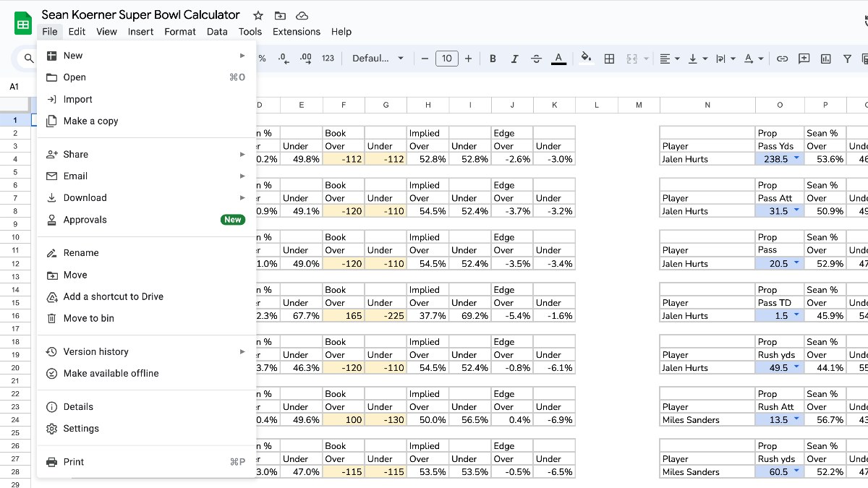This screenshot has height=488, width=868.
Task: Click the search menus magnifier icon
Action: click(x=29, y=59)
